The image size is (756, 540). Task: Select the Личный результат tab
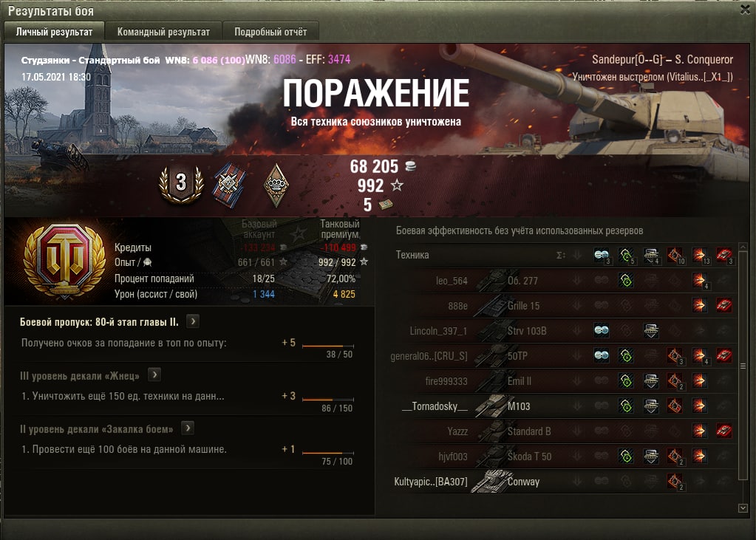tap(54, 32)
